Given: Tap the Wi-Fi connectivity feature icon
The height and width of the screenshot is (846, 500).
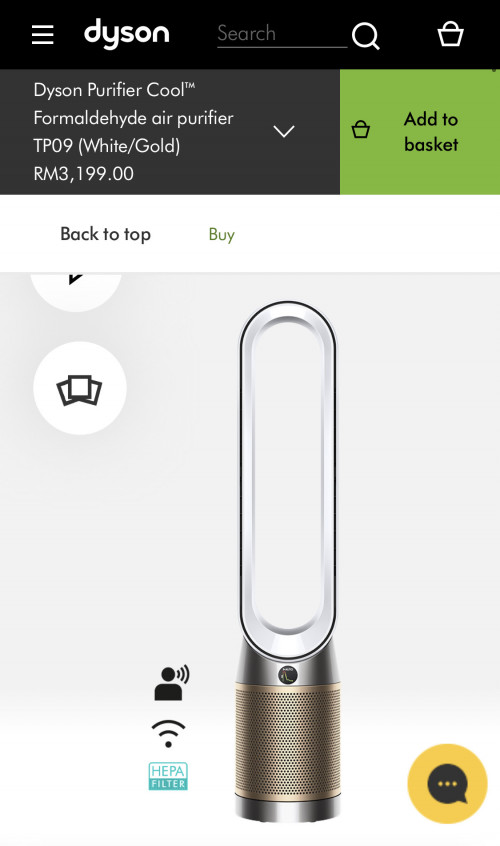Looking at the screenshot, I should point(168,733).
